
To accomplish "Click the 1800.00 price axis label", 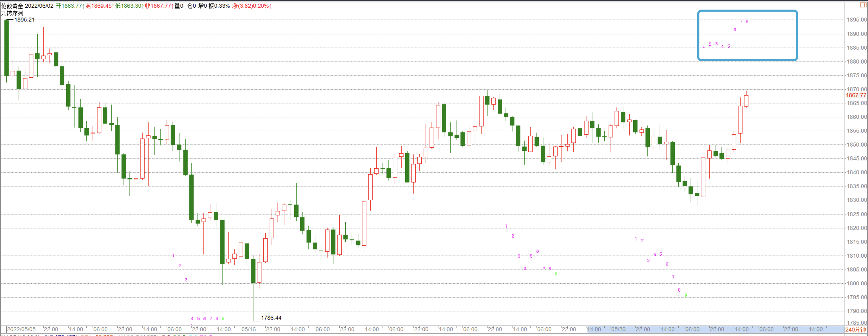I will (x=856, y=283).
